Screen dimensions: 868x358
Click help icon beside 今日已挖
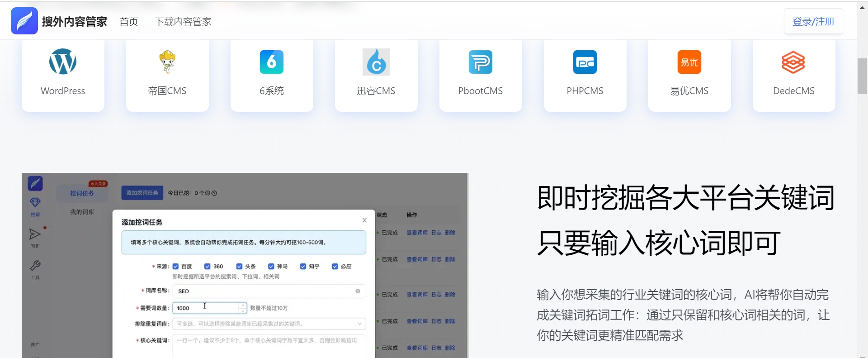(214, 193)
